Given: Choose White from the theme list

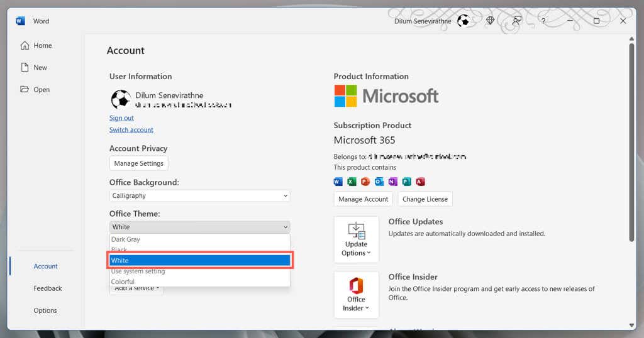Looking at the screenshot, I should pyautogui.click(x=199, y=260).
